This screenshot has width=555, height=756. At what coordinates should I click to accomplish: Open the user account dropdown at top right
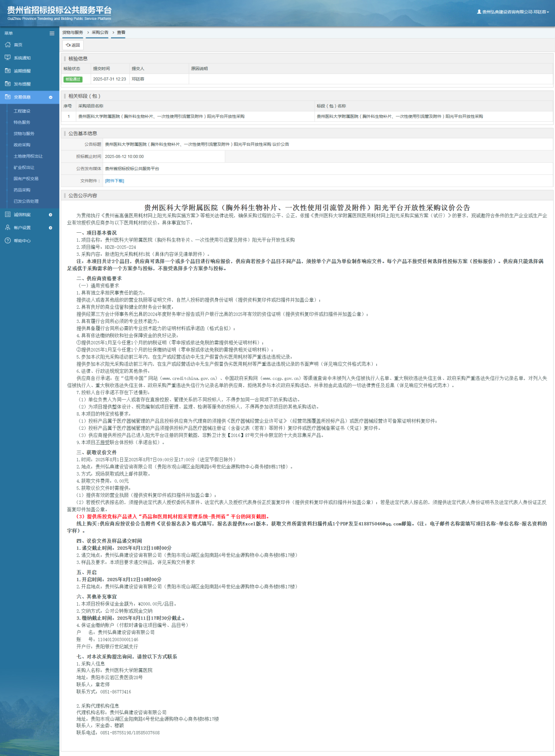click(x=513, y=12)
